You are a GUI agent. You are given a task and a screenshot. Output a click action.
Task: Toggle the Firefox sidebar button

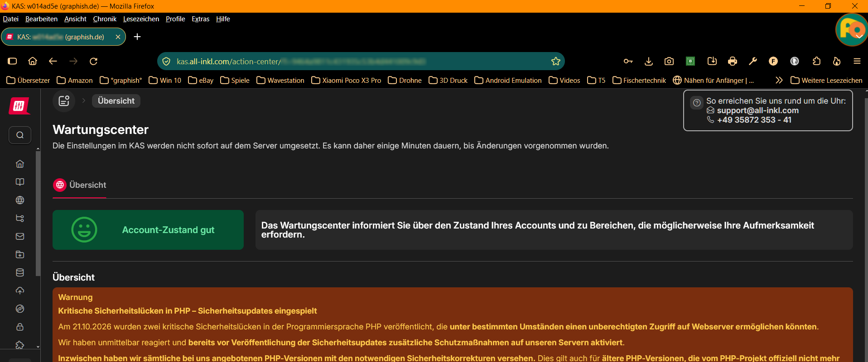click(12, 61)
